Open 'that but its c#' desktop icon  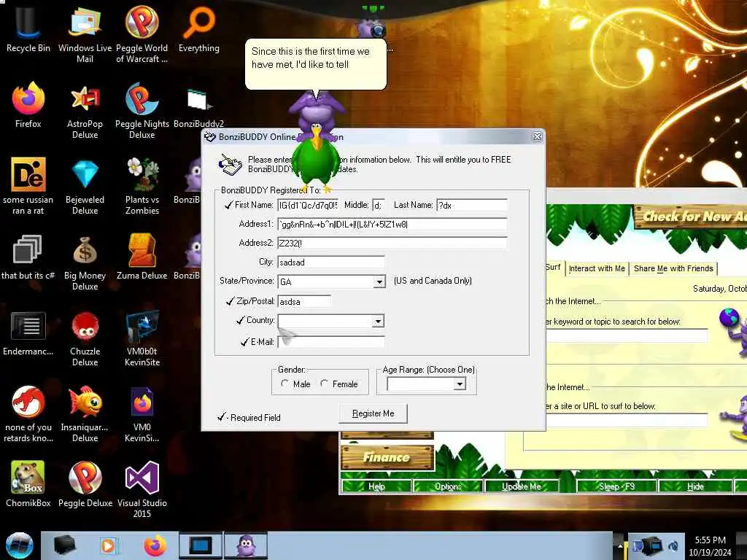point(28,256)
